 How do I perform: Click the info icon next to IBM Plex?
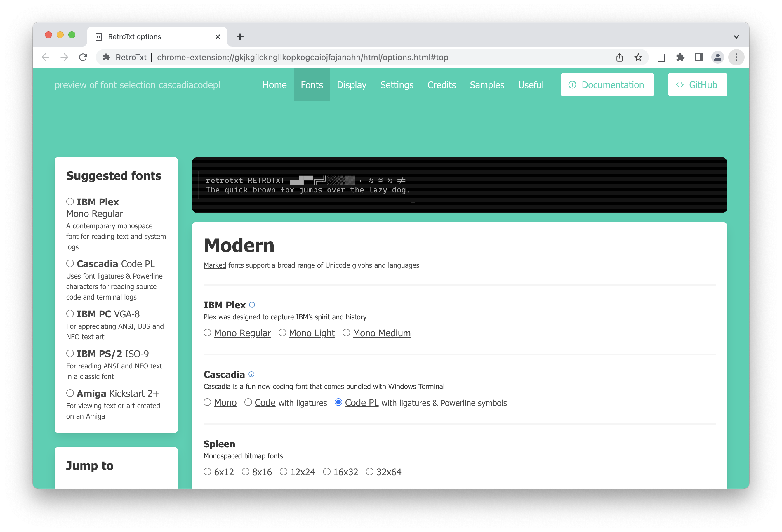[x=252, y=305]
